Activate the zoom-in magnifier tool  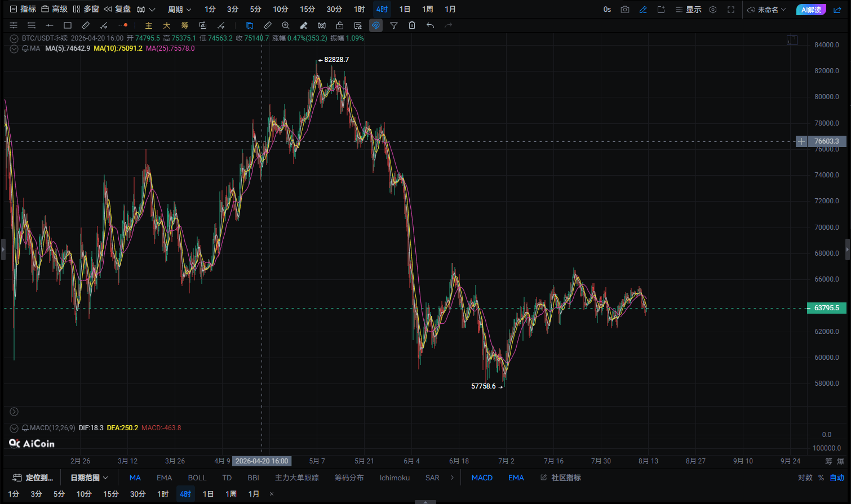coord(286,25)
